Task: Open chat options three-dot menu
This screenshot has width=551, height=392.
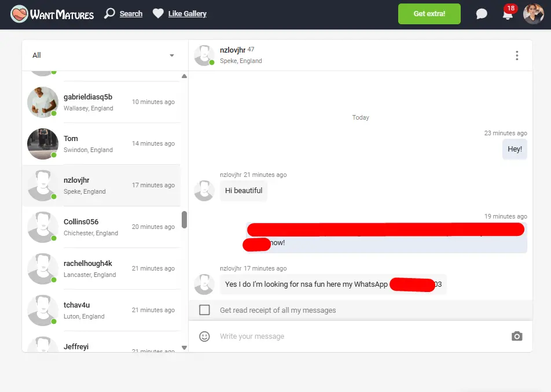Action: [516, 56]
